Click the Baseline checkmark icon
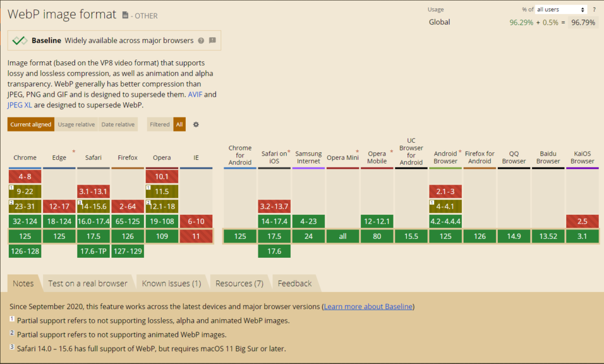The width and height of the screenshot is (604, 364). point(19,40)
